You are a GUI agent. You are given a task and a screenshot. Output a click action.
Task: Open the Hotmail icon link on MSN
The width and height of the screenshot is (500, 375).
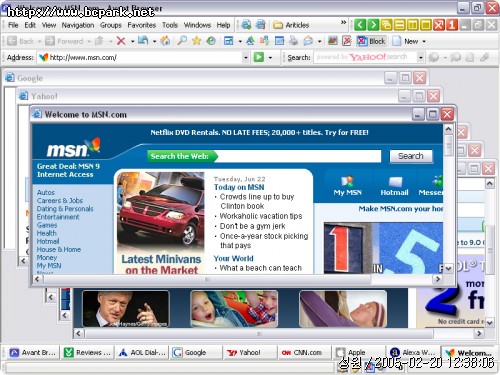pyautogui.click(x=394, y=186)
